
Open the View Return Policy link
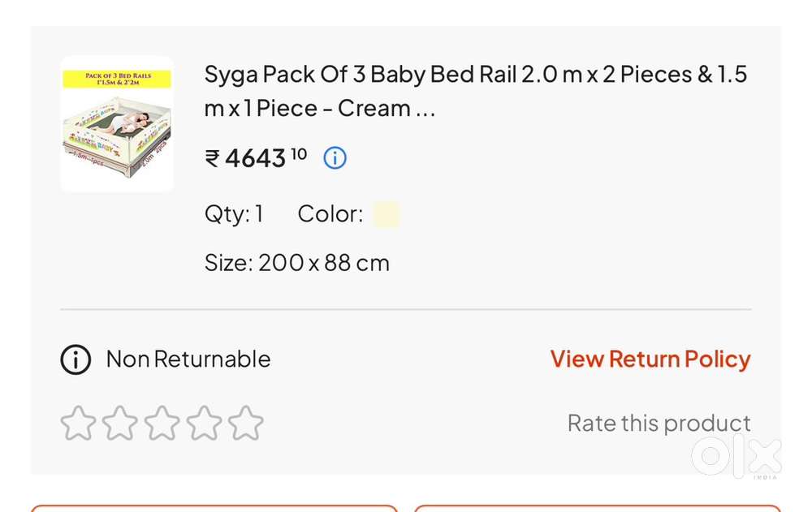coord(650,359)
